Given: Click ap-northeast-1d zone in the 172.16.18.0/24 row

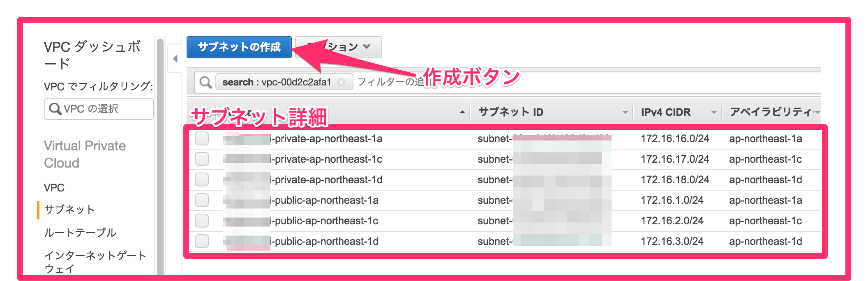Looking at the screenshot, I should click(766, 180).
